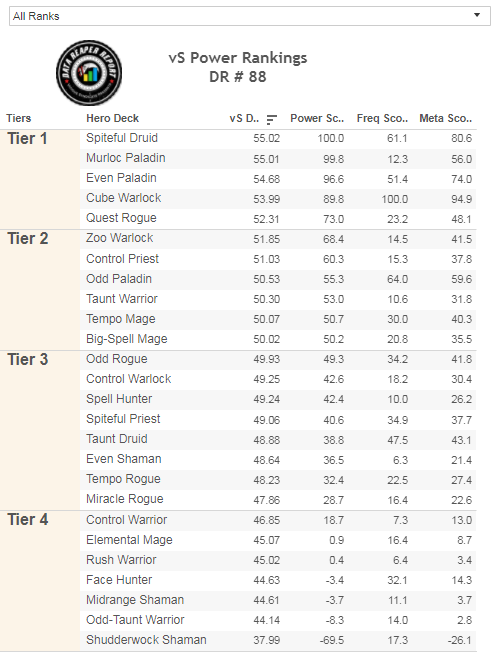
Task: Select Cube Warlock's 100.0 frequency score
Action: (x=395, y=199)
